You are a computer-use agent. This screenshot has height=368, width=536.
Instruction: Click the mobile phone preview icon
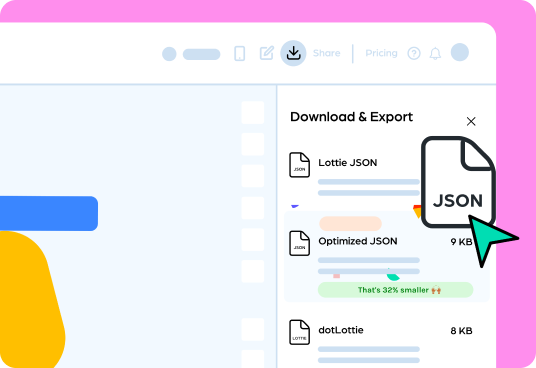coord(240,54)
